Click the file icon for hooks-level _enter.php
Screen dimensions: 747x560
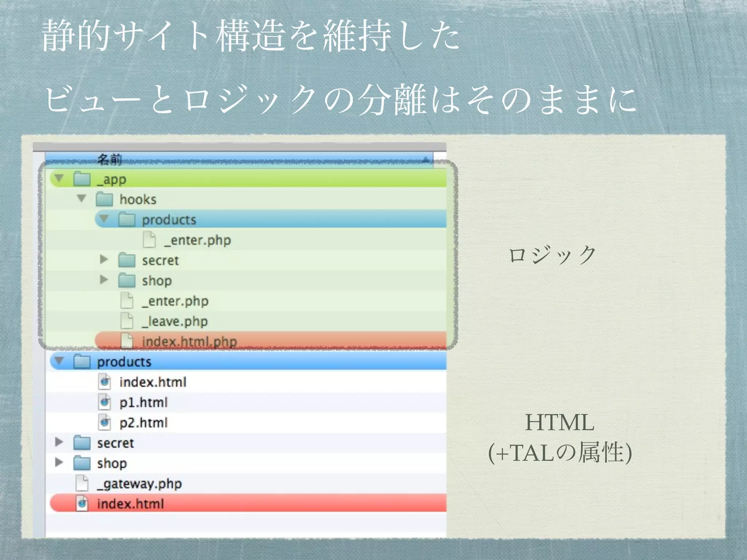pyautogui.click(x=127, y=301)
